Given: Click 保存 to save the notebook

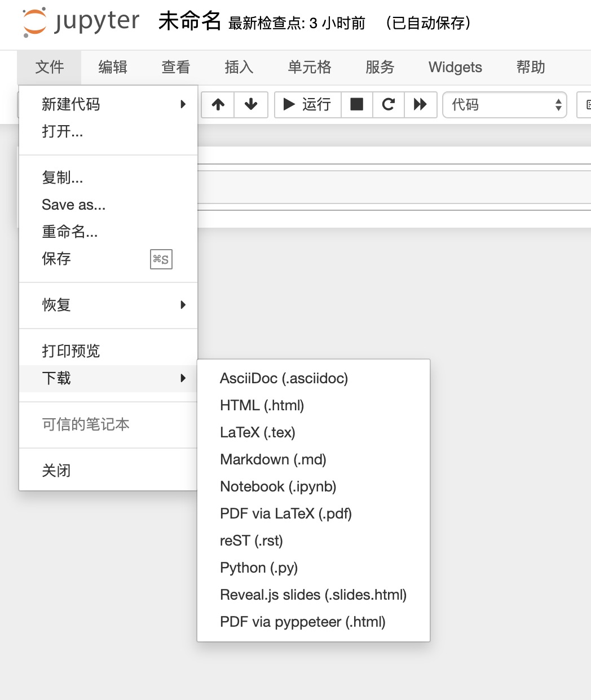Looking at the screenshot, I should coord(108,259).
